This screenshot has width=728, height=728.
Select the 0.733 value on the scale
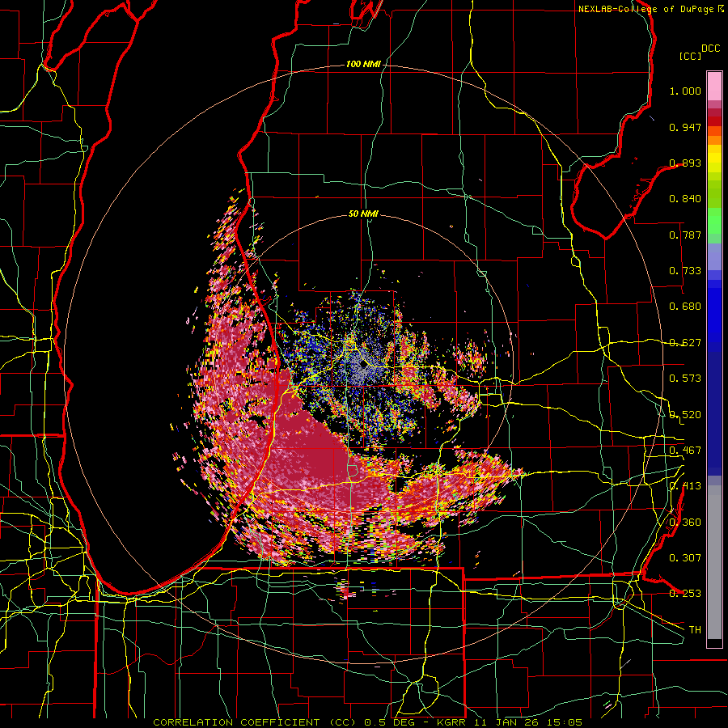[685, 271]
